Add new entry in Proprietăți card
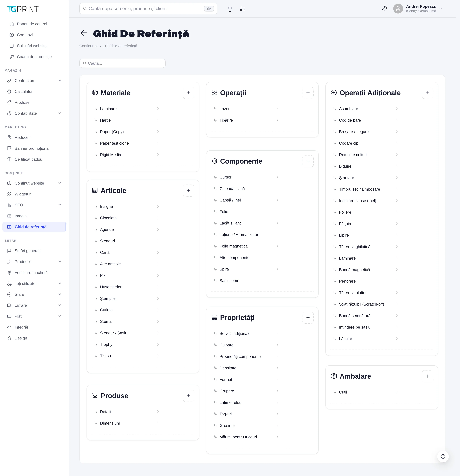 pos(308,318)
